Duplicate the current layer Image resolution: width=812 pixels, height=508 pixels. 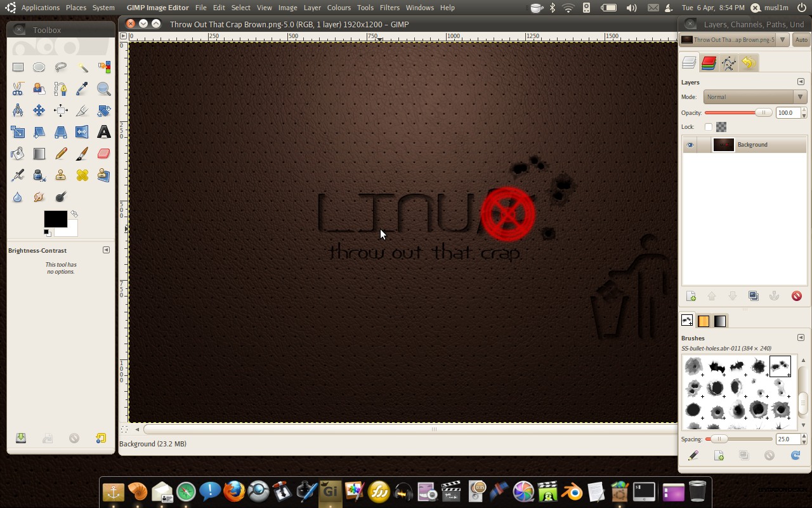(754, 296)
